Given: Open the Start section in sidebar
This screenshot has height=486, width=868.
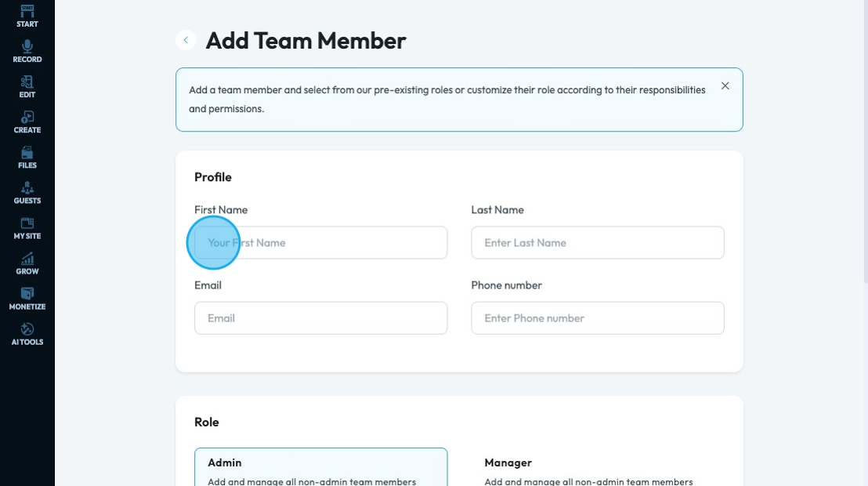Looking at the screenshot, I should 27,16.
